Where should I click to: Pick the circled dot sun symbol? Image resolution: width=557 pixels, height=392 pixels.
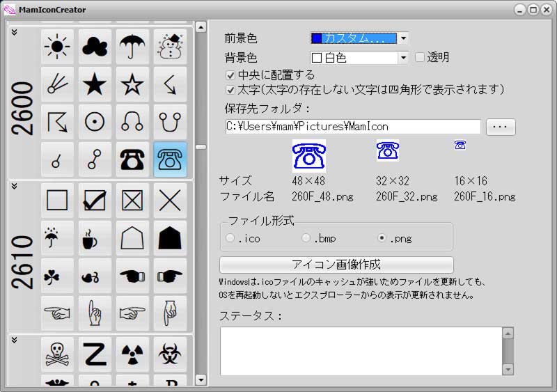click(95, 122)
